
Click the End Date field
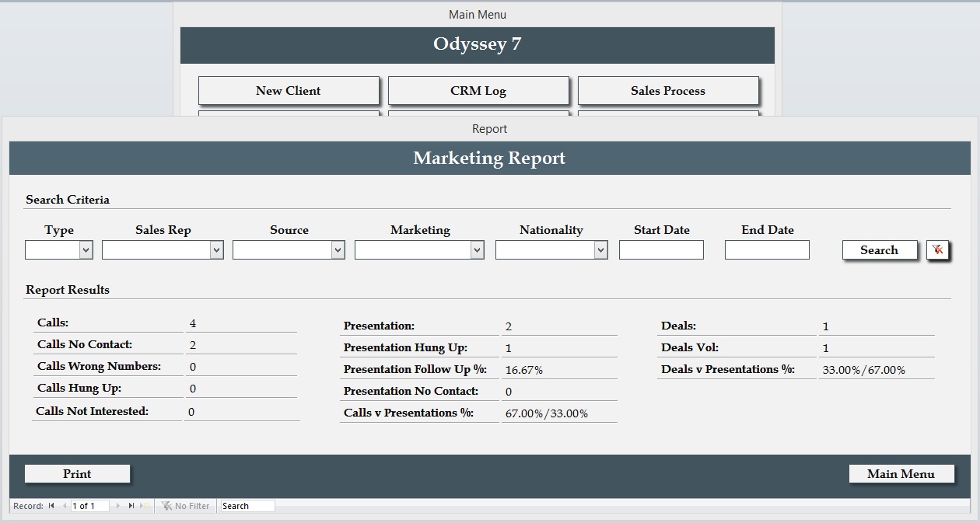tap(767, 250)
